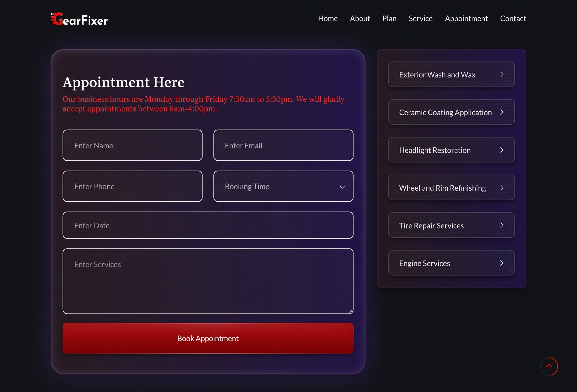The image size is (577, 392).
Task: Go to the Home menu item
Action: tap(328, 18)
